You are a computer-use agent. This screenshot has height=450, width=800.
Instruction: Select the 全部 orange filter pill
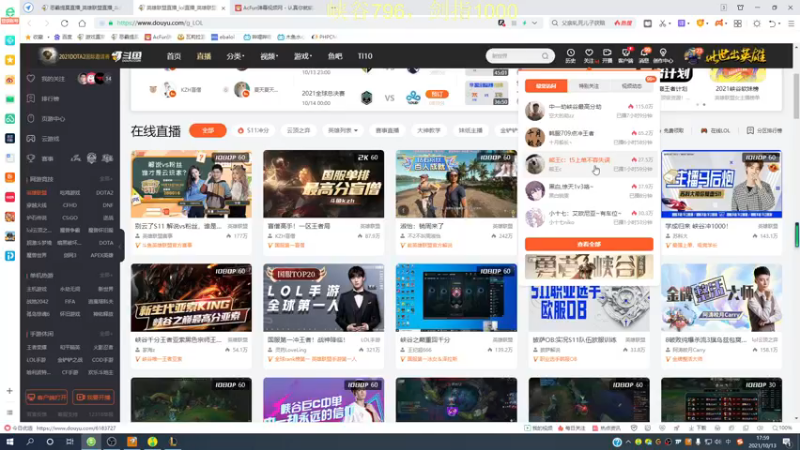[x=208, y=131]
